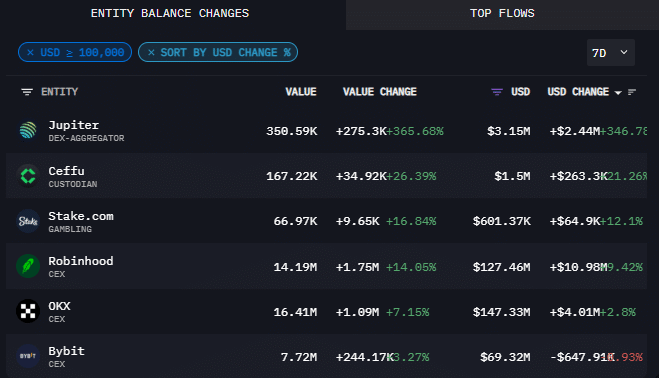Click the Jupiter entity logo icon
Viewport: 659px width, 378px height.
(28, 131)
